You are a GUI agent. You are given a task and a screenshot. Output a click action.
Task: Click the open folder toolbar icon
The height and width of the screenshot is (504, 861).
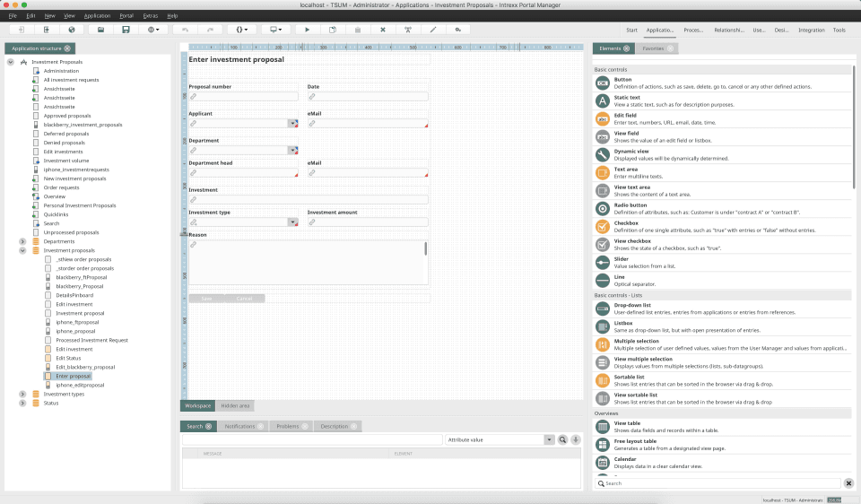click(x=101, y=30)
